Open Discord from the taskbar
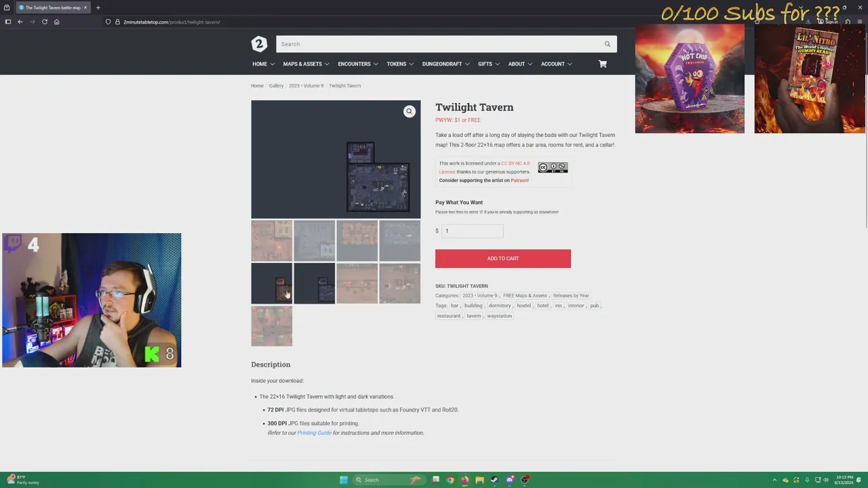The image size is (868, 488). [x=510, y=480]
